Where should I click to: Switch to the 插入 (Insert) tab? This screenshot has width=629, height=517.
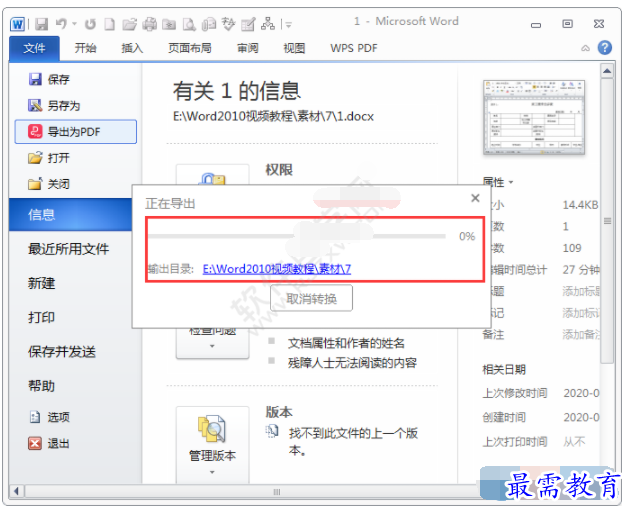(x=132, y=49)
